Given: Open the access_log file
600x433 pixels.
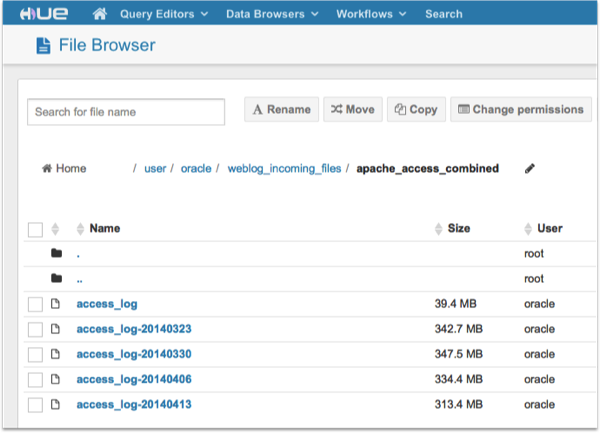Looking at the screenshot, I should 107,304.
